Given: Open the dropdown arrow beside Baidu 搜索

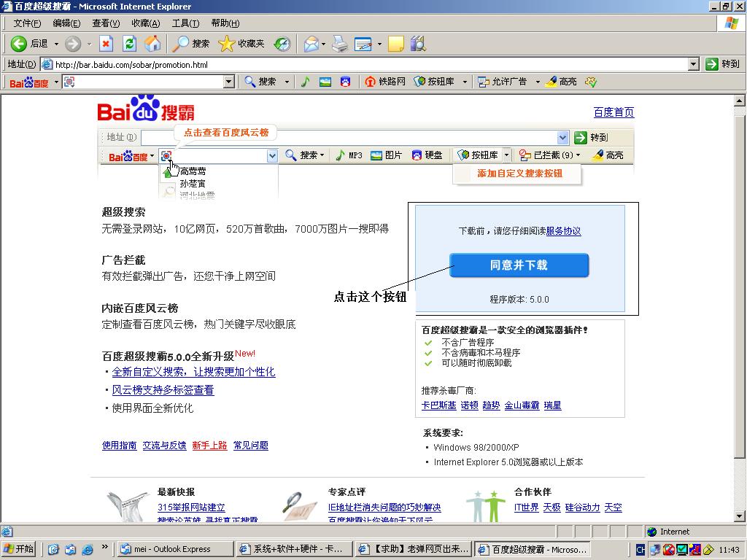Looking at the screenshot, I should pyautogui.click(x=287, y=82).
